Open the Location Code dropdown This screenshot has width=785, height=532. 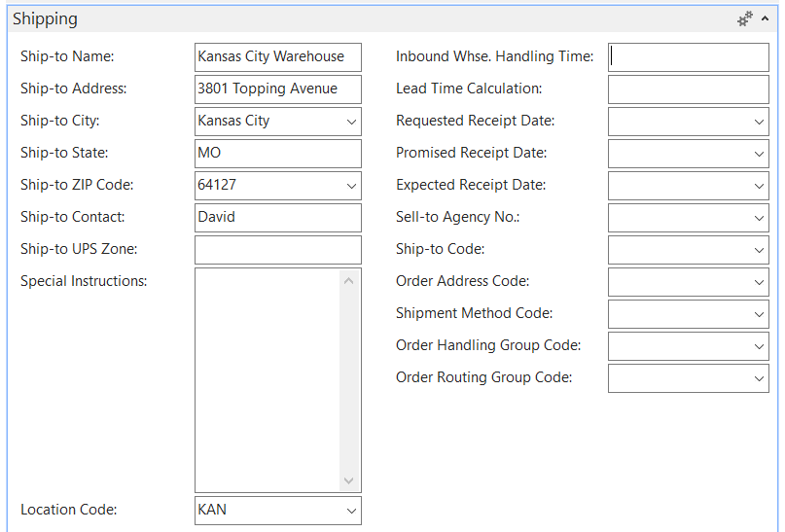click(x=350, y=511)
